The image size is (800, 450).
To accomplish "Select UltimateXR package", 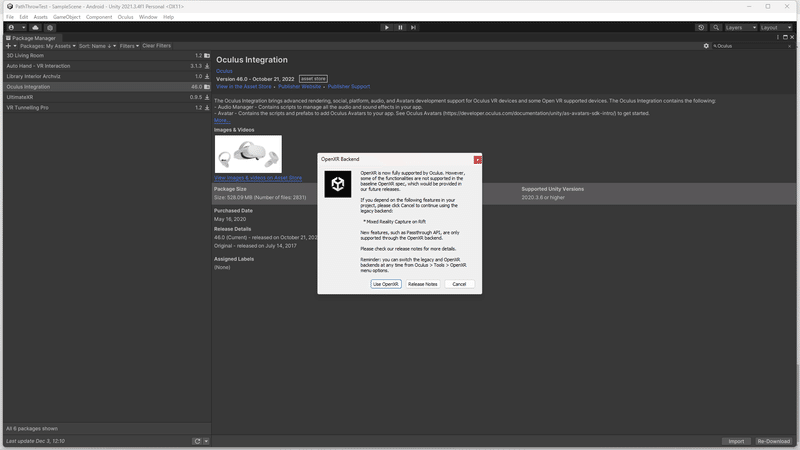I will coord(107,97).
